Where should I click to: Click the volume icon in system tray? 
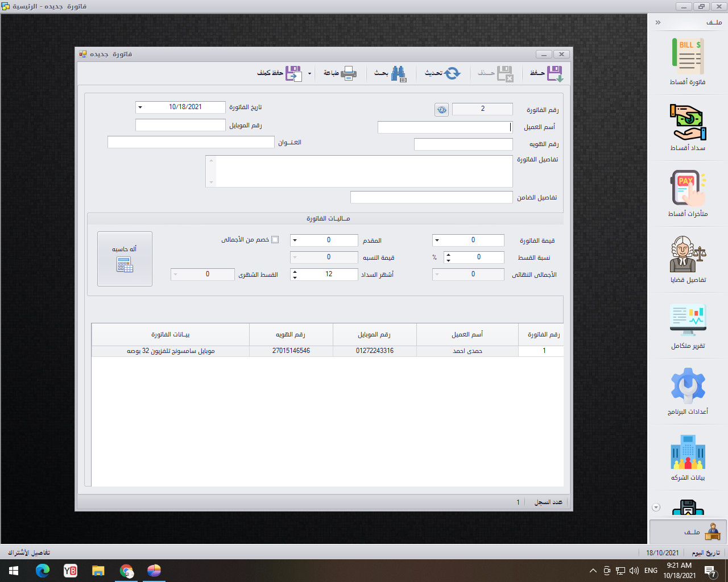pos(634,571)
